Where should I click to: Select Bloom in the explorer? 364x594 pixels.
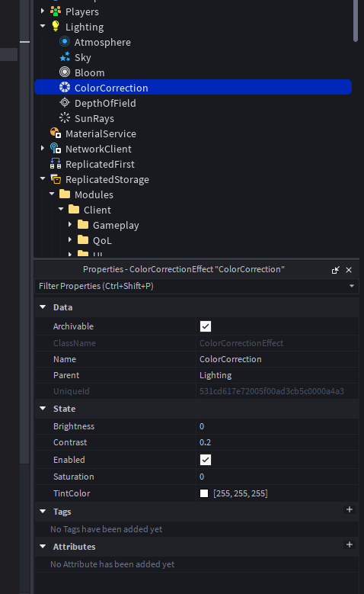coord(89,72)
